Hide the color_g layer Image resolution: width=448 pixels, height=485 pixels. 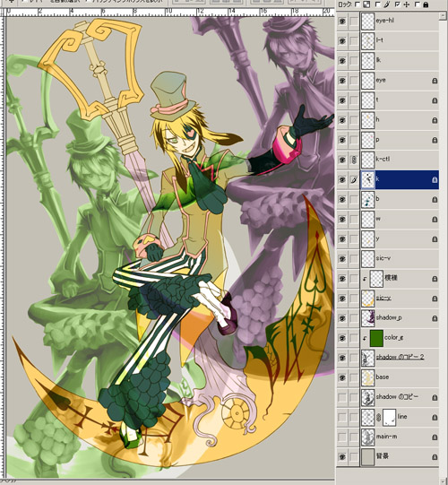(342, 338)
